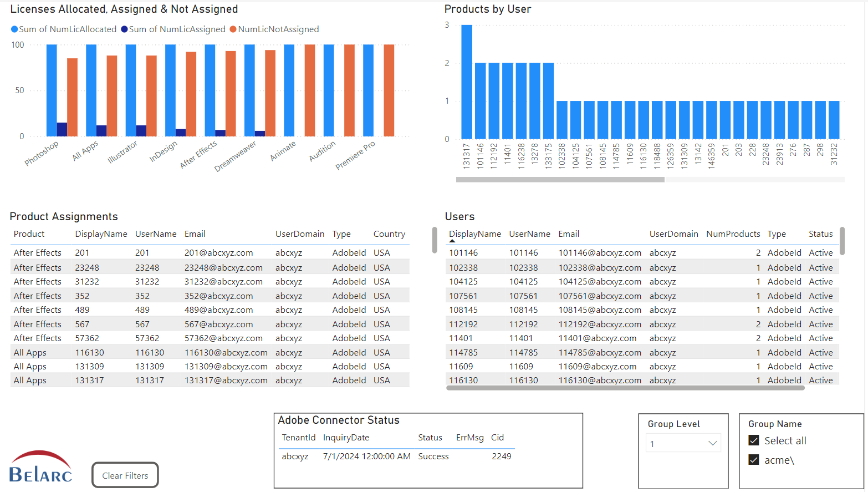The image size is (868, 492).
Task: Click the Sum of NumLicAssigned legend marker
Action: click(x=124, y=29)
